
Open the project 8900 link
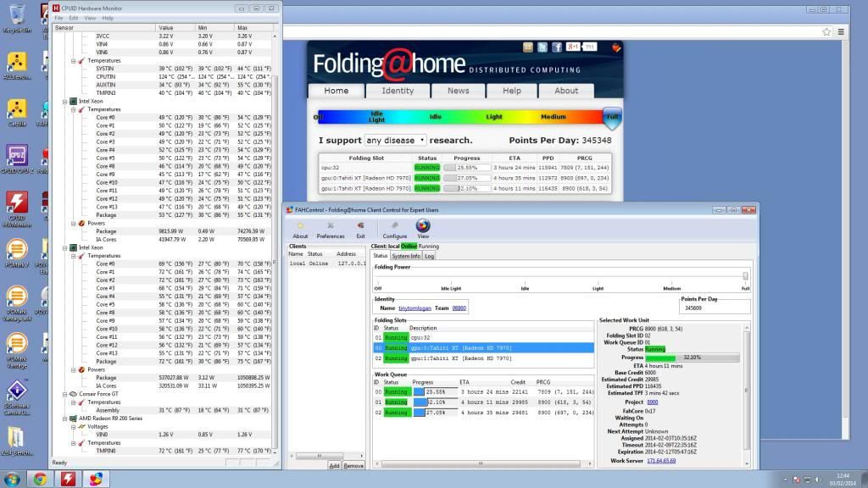point(652,402)
